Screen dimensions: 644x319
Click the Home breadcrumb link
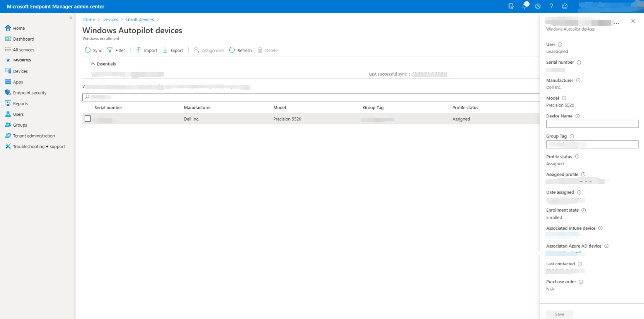(x=89, y=20)
